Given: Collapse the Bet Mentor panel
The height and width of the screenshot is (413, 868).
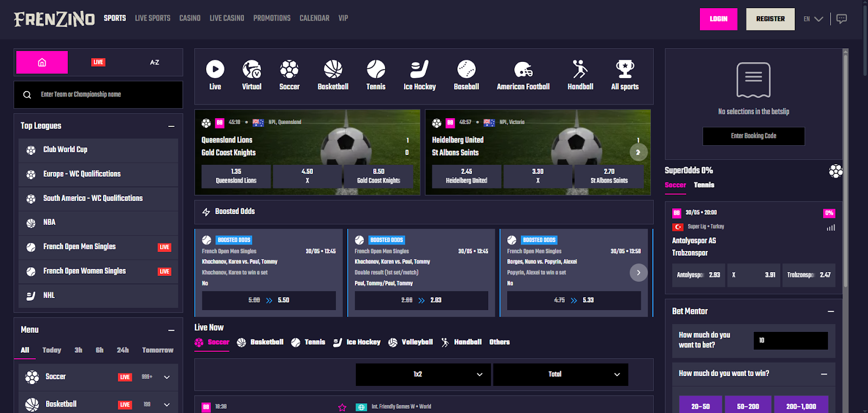Looking at the screenshot, I should 831,312.
